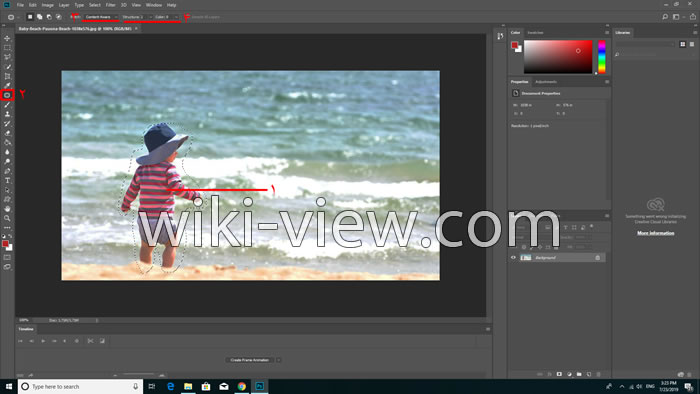Pick a hue on the spectrum slider
The height and width of the screenshot is (394, 700).
coord(602,57)
